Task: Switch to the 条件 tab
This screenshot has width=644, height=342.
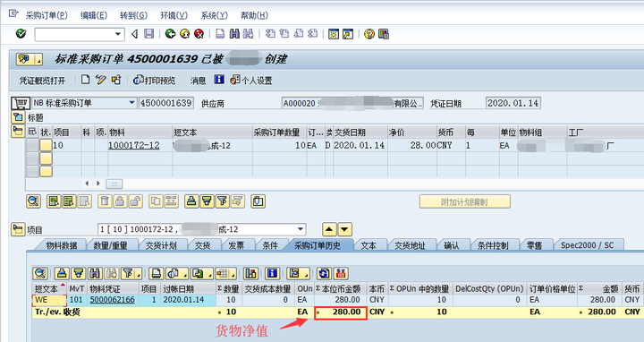Action: 270,245
